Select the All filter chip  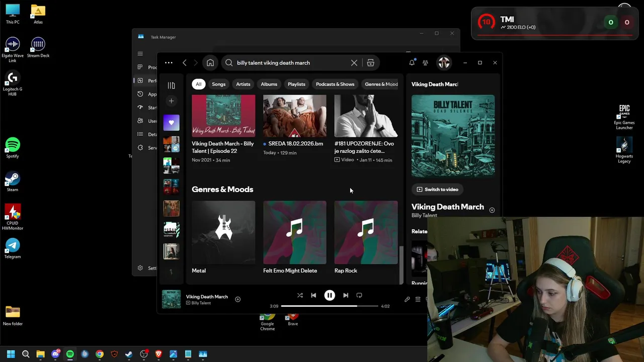pyautogui.click(x=199, y=84)
